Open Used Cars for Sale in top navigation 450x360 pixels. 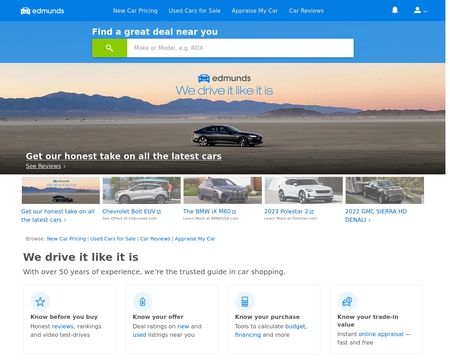[x=195, y=11]
